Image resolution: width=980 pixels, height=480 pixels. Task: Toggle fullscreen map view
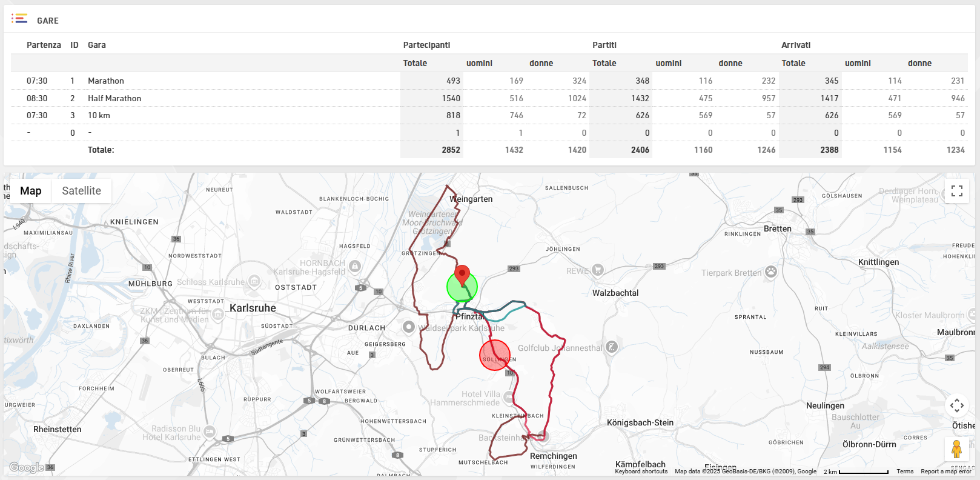(957, 191)
